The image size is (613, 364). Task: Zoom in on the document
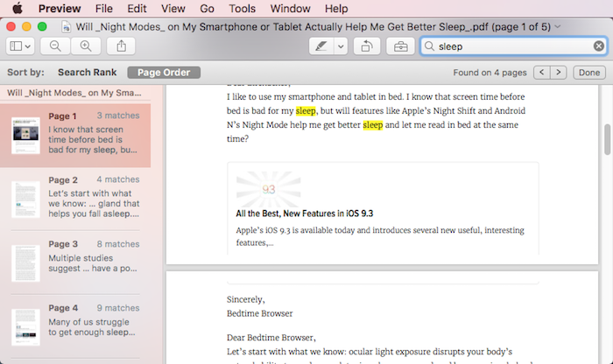click(x=86, y=46)
